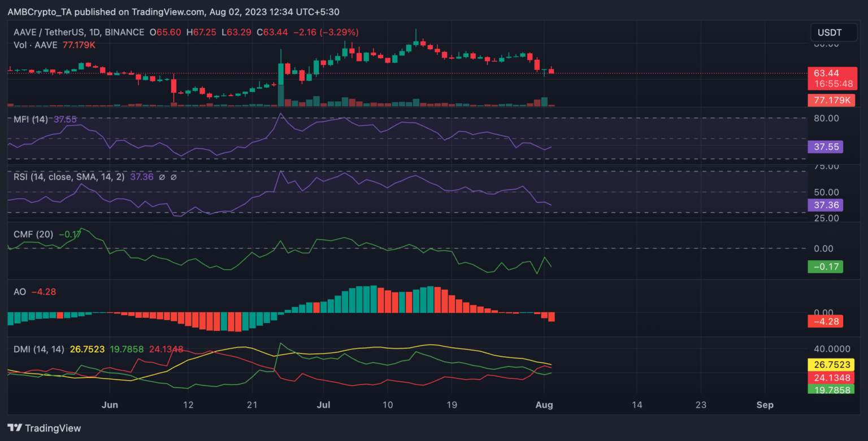This screenshot has width=868, height=441.
Task: Click the red 63.44 current price tag
Action: [826, 73]
